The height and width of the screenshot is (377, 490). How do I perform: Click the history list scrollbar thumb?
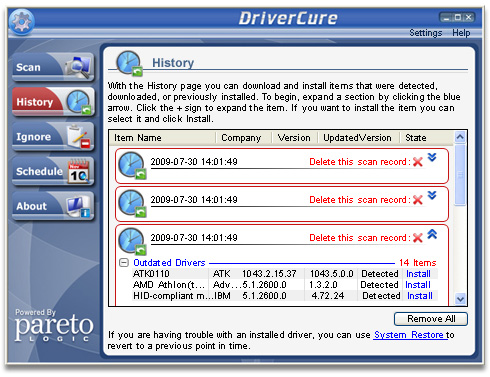pyautogui.click(x=460, y=175)
